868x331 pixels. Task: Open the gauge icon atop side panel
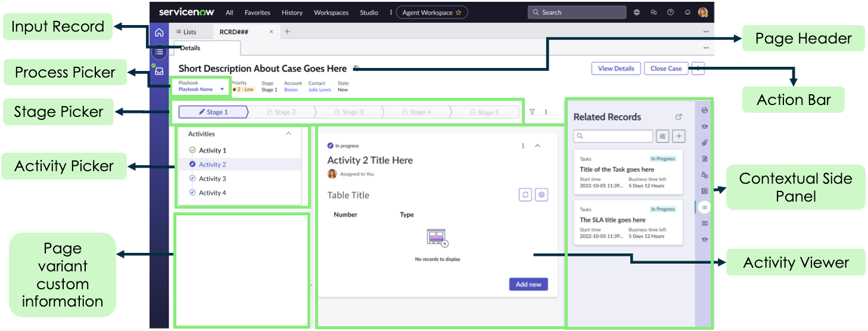point(705,110)
